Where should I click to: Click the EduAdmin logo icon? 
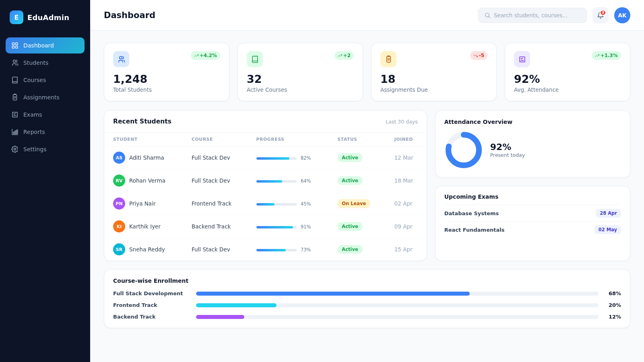point(17,17)
